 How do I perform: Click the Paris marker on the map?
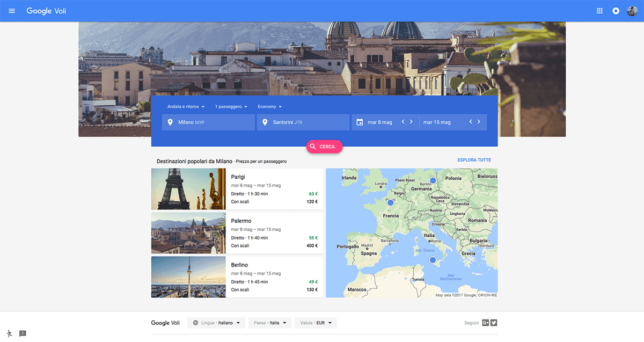click(x=390, y=202)
